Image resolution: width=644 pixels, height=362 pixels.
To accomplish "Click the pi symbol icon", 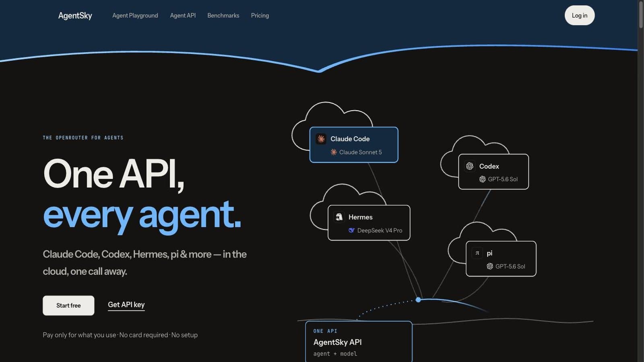I will point(477,253).
